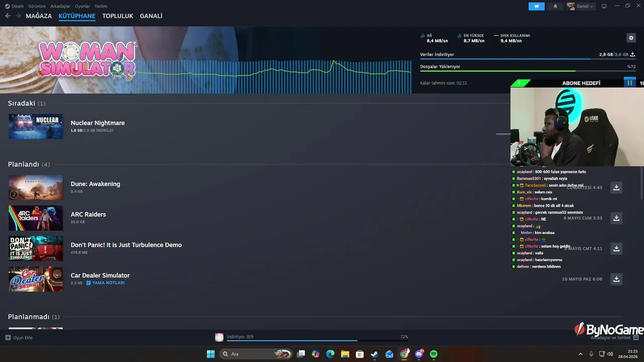Click the Woman Simulator banner logo

tap(87, 60)
